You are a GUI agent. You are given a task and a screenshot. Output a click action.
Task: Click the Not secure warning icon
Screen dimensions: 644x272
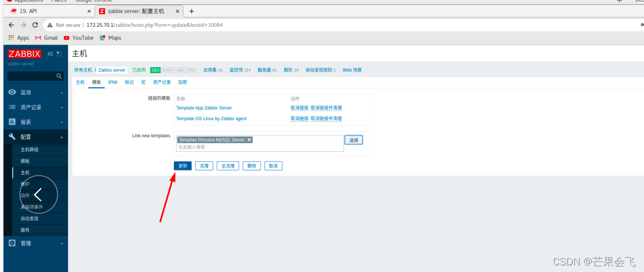pos(50,25)
